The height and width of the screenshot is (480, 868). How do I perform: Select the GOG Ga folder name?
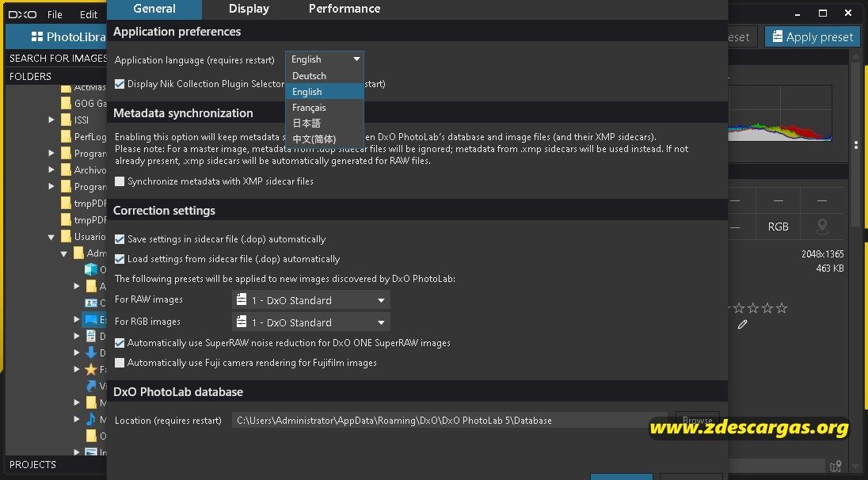click(90, 104)
